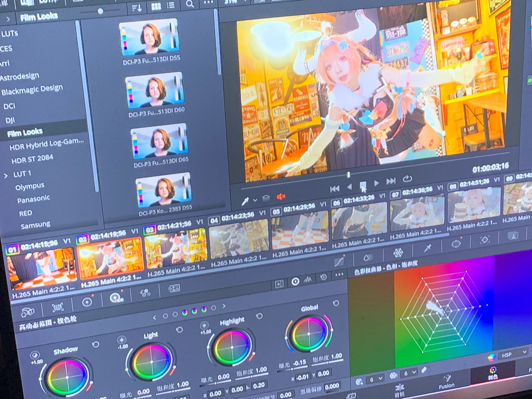
Task: Jump to first frame with skip-back button
Action: [x=335, y=189]
